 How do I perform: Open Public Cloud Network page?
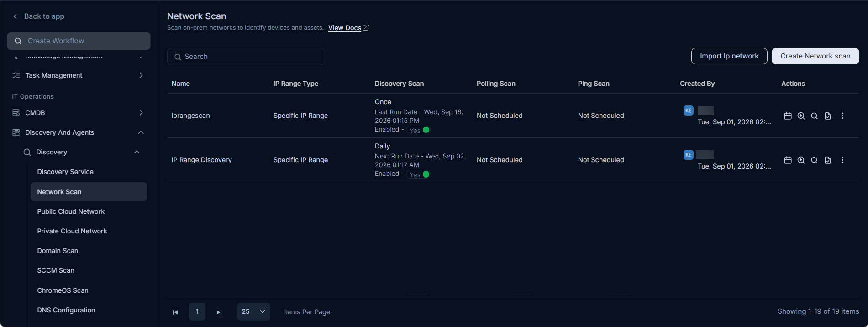click(71, 211)
